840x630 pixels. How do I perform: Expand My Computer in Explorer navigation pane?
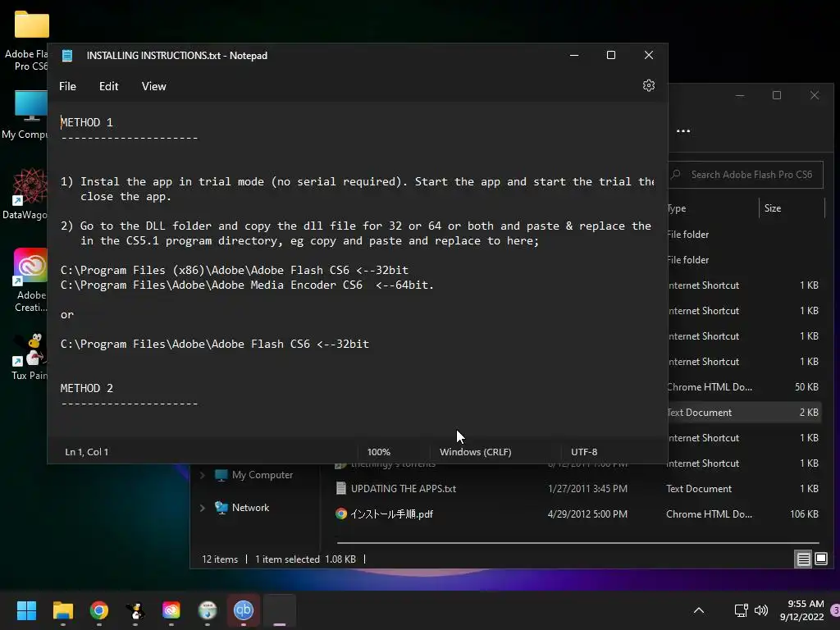(x=203, y=475)
